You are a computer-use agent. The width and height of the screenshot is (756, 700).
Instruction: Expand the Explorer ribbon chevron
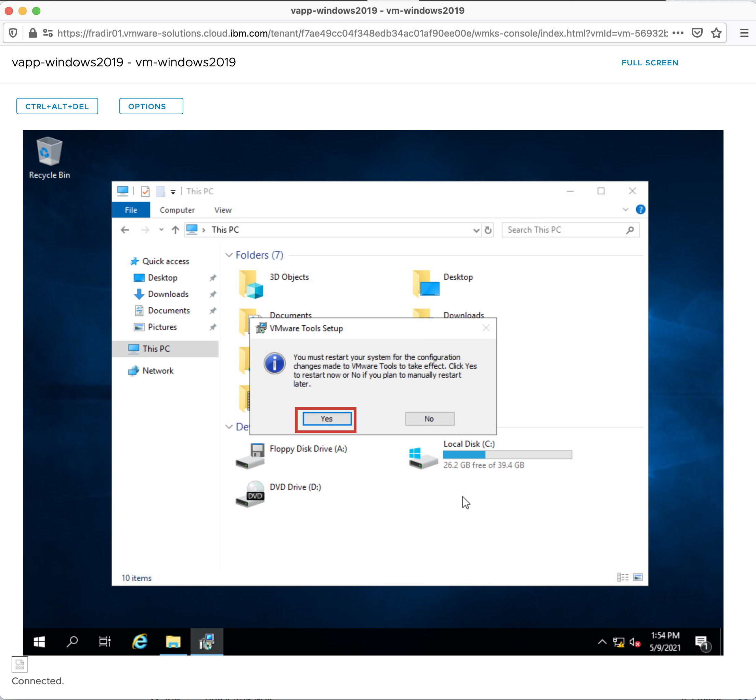click(625, 209)
